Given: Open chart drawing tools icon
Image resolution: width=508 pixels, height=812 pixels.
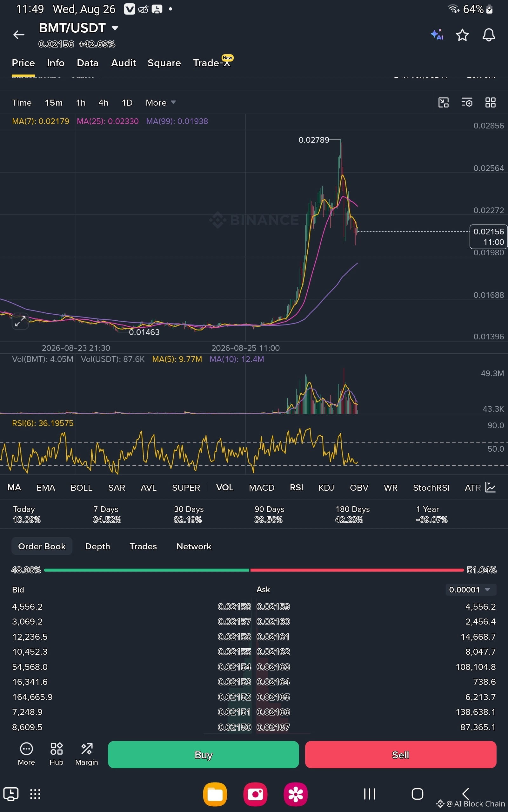Looking at the screenshot, I should click(x=444, y=102).
